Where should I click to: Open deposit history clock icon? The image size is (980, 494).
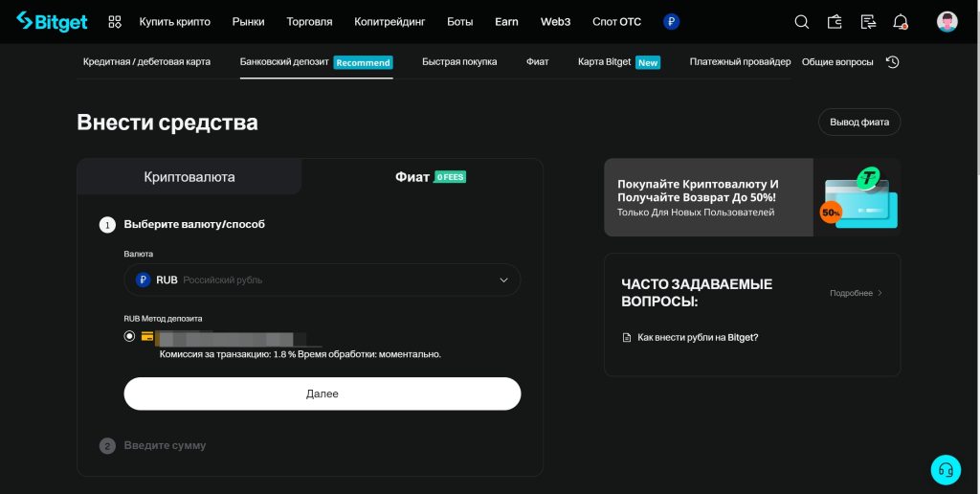892,62
